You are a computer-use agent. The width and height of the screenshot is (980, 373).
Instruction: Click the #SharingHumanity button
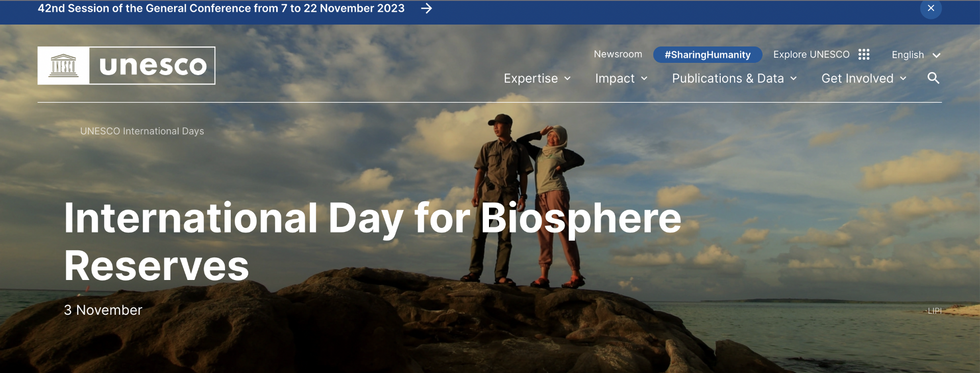coord(707,55)
